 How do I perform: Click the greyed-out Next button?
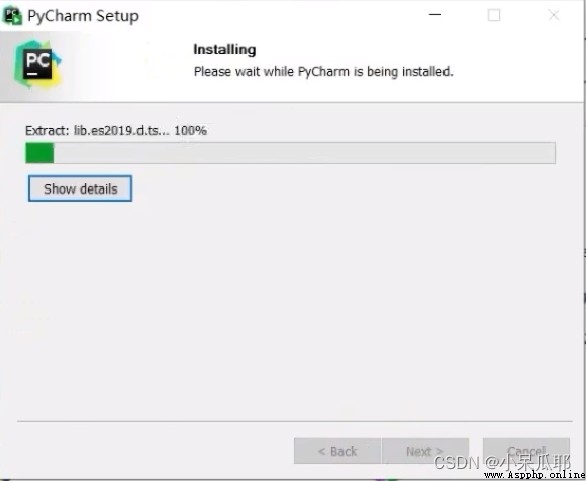coord(425,451)
